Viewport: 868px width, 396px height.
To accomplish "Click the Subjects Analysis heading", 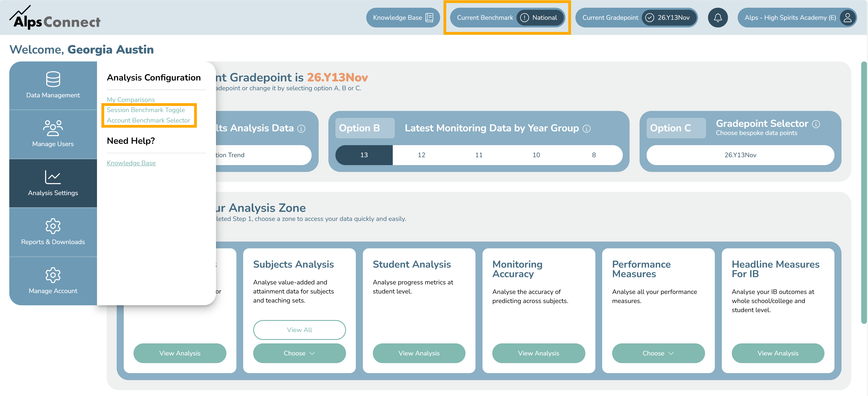I will click(293, 264).
